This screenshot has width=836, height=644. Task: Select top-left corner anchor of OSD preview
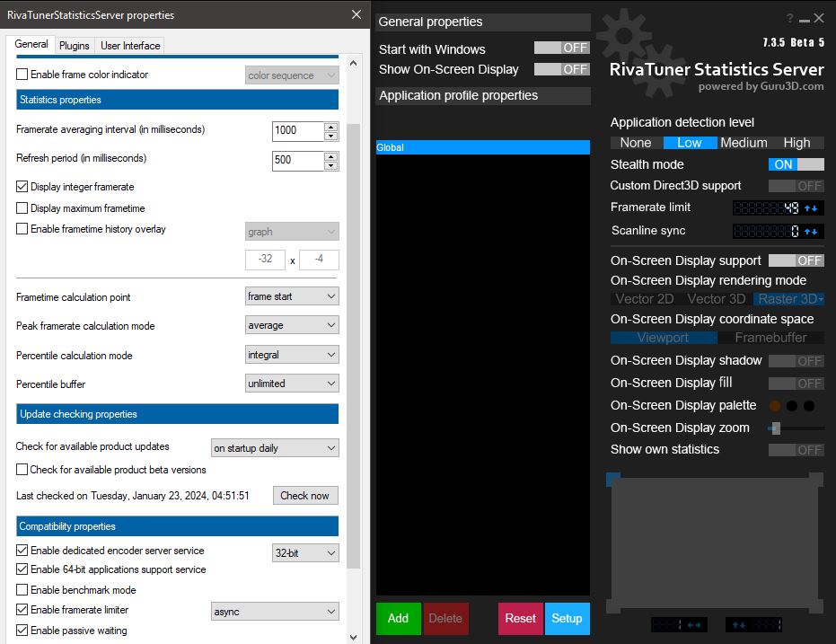click(x=613, y=479)
